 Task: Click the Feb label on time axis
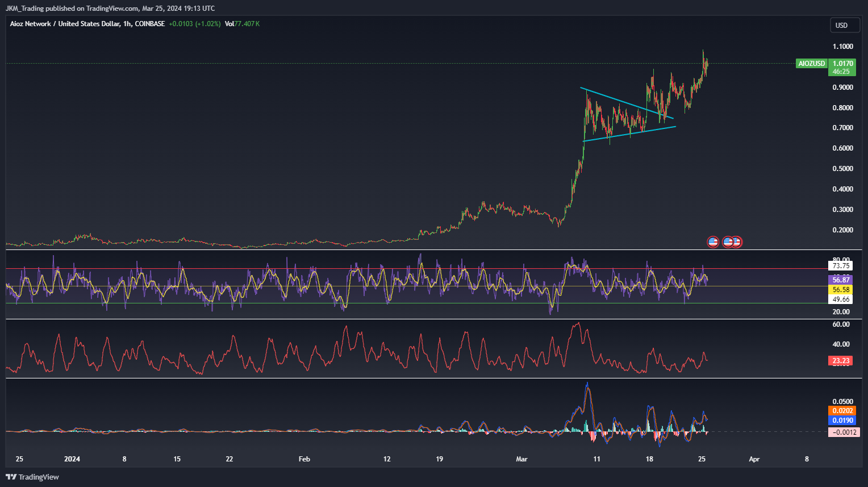point(304,459)
